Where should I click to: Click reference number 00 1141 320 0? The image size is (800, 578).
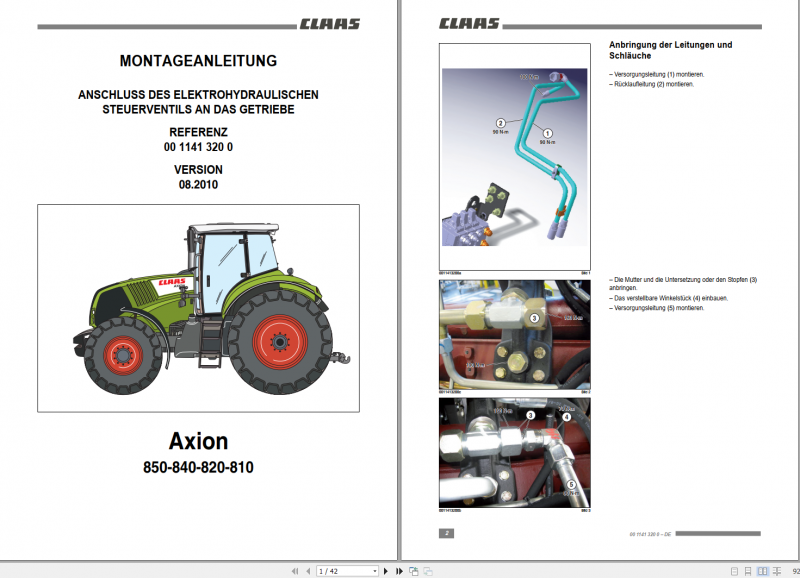pyautogui.click(x=198, y=147)
